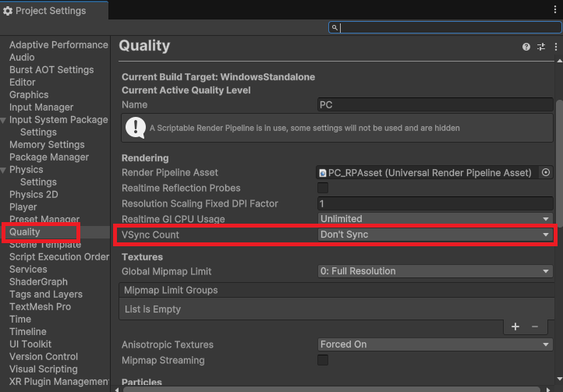
Task: Click the presets slider icon in Quality header
Action: pyautogui.click(x=541, y=47)
